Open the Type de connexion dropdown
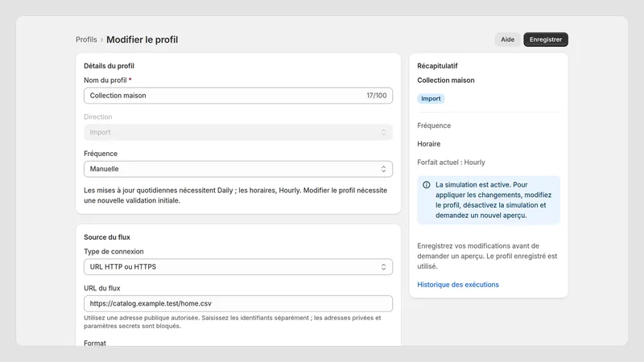644x362 pixels. (x=238, y=267)
